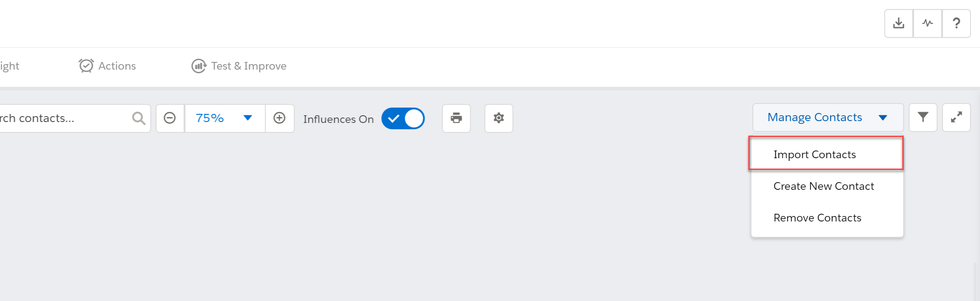Zoom in with the plus icon
This screenshot has height=301, width=980.
[x=280, y=118]
